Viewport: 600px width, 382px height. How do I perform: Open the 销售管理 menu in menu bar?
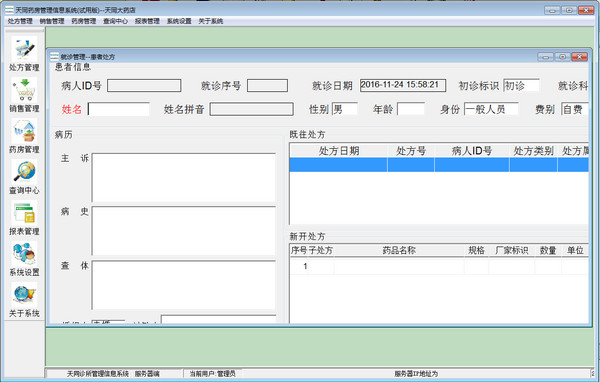point(52,21)
